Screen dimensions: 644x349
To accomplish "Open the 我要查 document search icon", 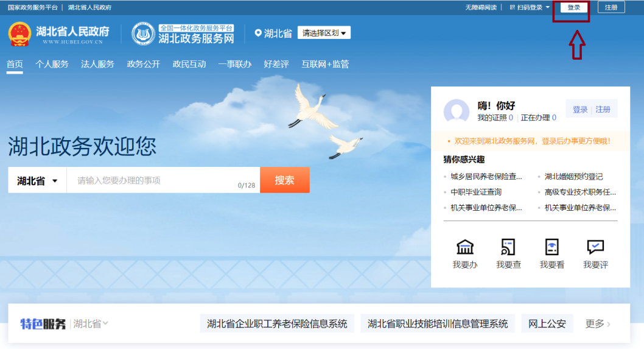I will tap(508, 247).
